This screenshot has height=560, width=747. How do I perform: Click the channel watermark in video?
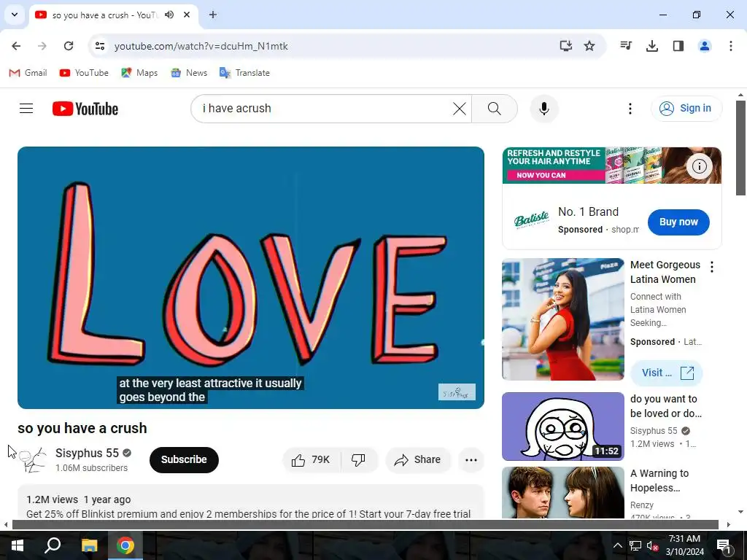[457, 392]
